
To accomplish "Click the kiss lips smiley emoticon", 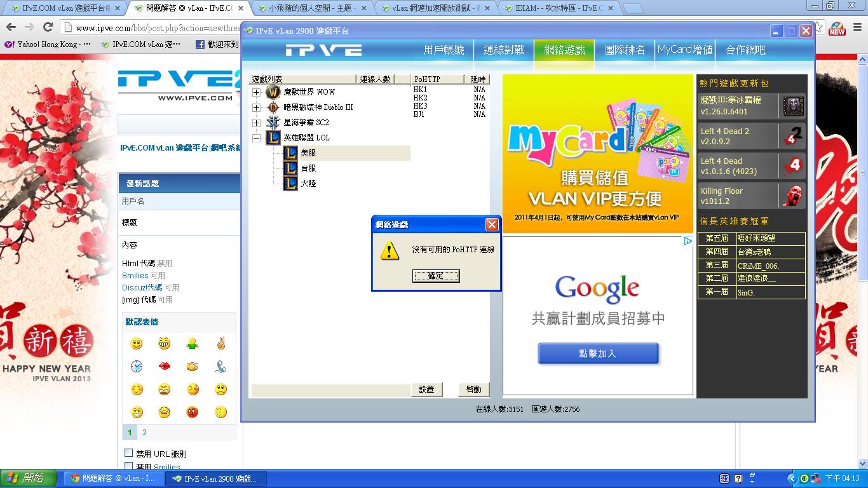I will 165,367.
